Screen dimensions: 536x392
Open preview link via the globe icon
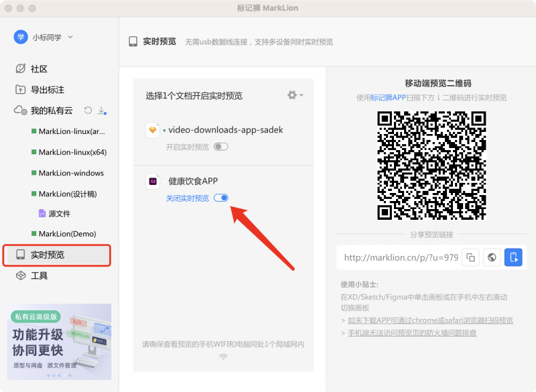pyautogui.click(x=491, y=257)
